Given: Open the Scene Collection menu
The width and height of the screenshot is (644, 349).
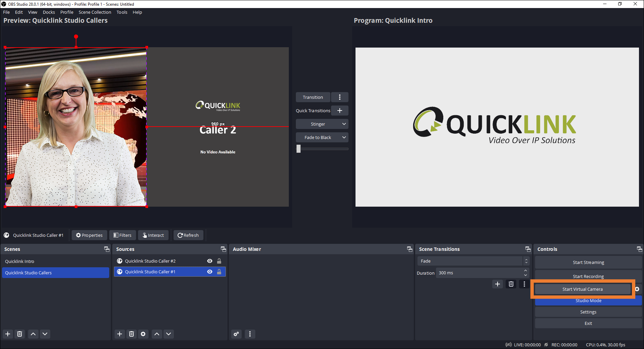Looking at the screenshot, I should click(x=95, y=12).
